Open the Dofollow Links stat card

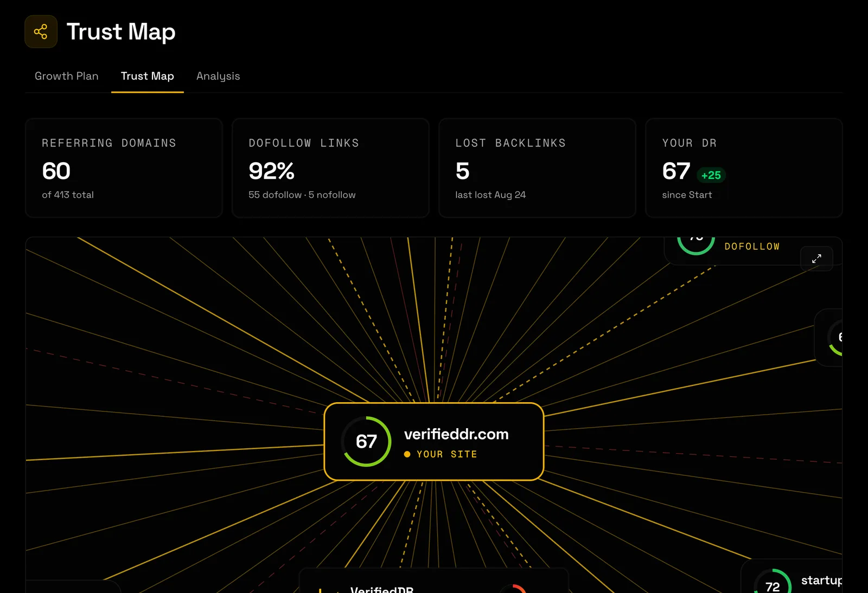click(x=330, y=168)
